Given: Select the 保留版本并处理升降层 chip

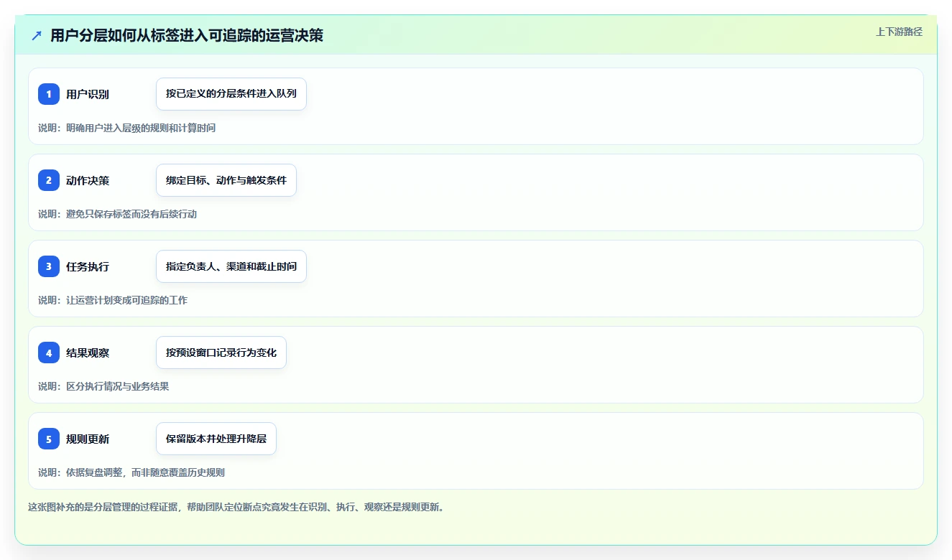Looking at the screenshot, I should [x=216, y=439].
